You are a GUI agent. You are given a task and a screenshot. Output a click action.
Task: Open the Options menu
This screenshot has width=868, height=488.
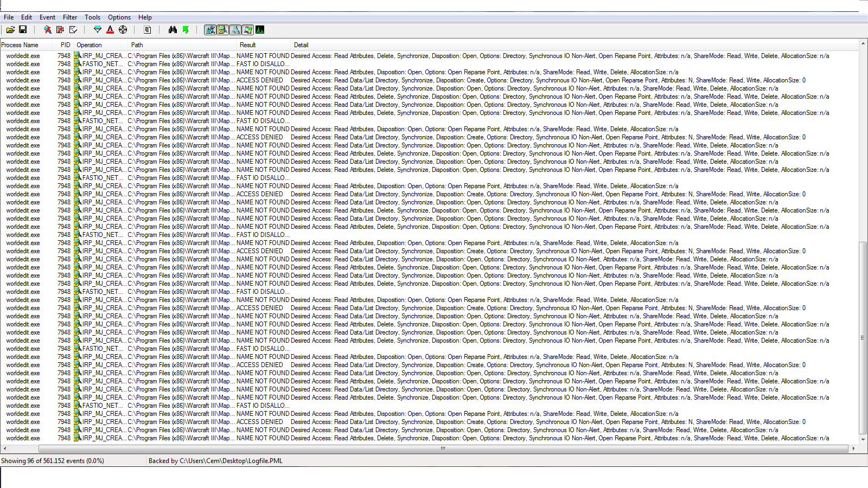119,17
